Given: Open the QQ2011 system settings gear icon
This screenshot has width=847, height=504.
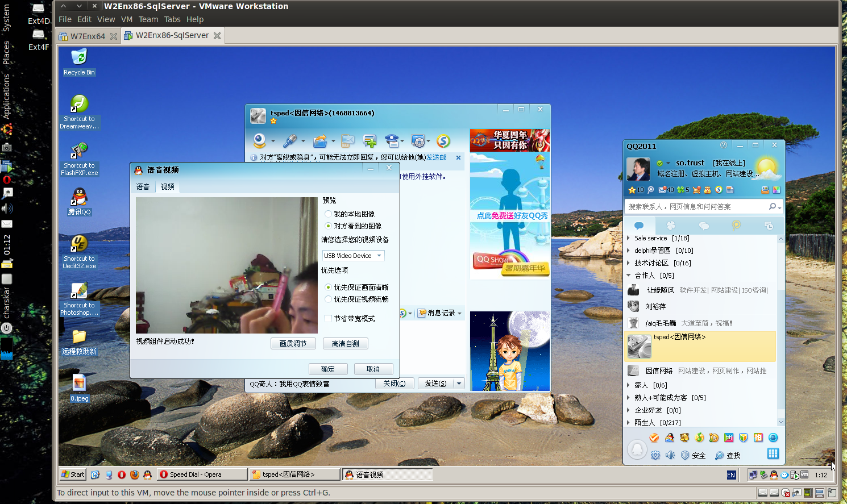Looking at the screenshot, I should (655, 455).
